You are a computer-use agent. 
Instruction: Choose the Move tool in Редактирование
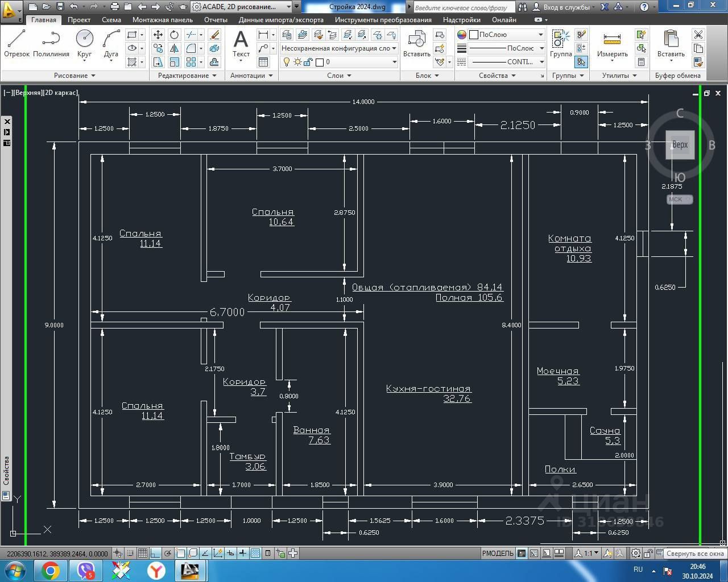(x=158, y=35)
